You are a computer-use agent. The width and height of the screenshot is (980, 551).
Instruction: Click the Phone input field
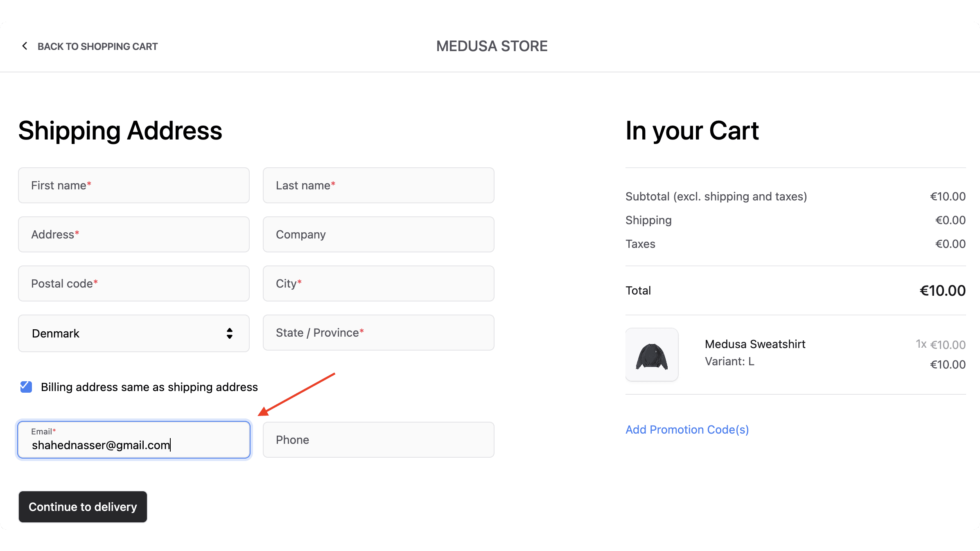[378, 440]
